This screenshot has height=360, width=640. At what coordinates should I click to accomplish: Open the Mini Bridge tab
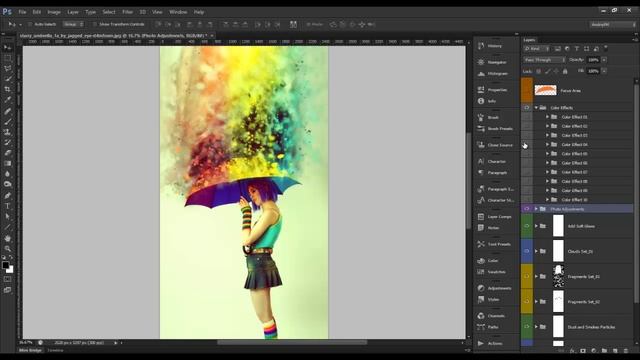(31, 350)
